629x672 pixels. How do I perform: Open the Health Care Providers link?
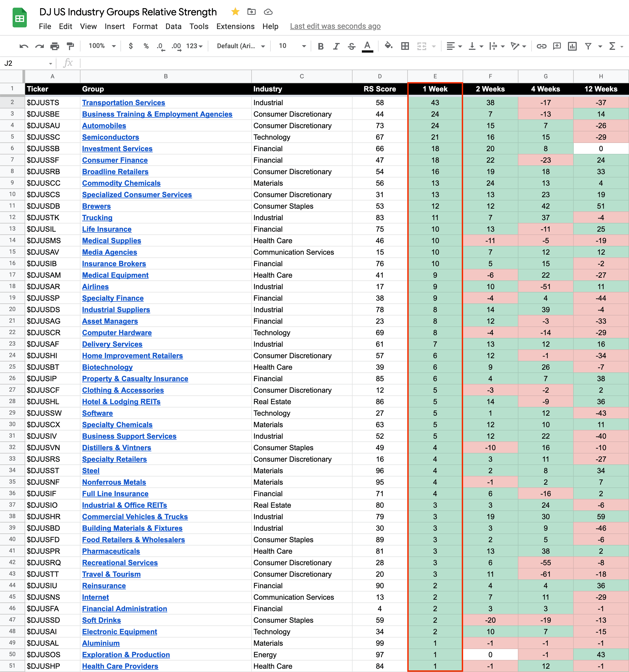click(x=120, y=666)
